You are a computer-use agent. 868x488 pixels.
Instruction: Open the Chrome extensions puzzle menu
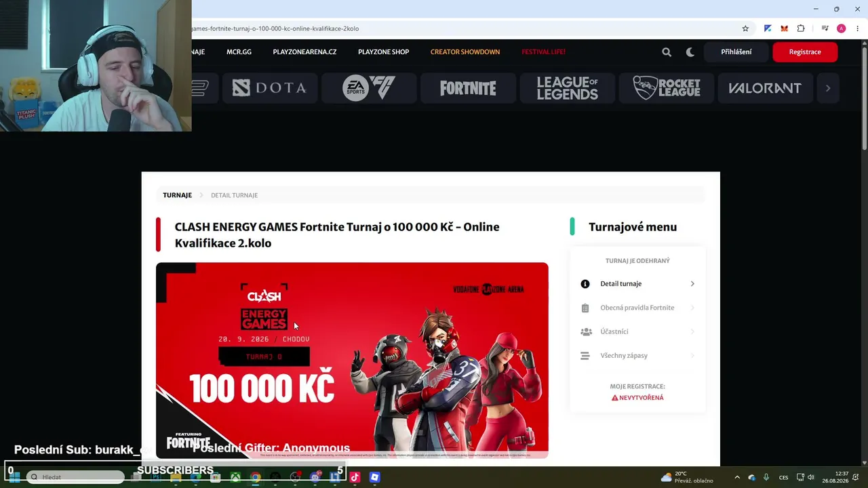(x=801, y=28)
